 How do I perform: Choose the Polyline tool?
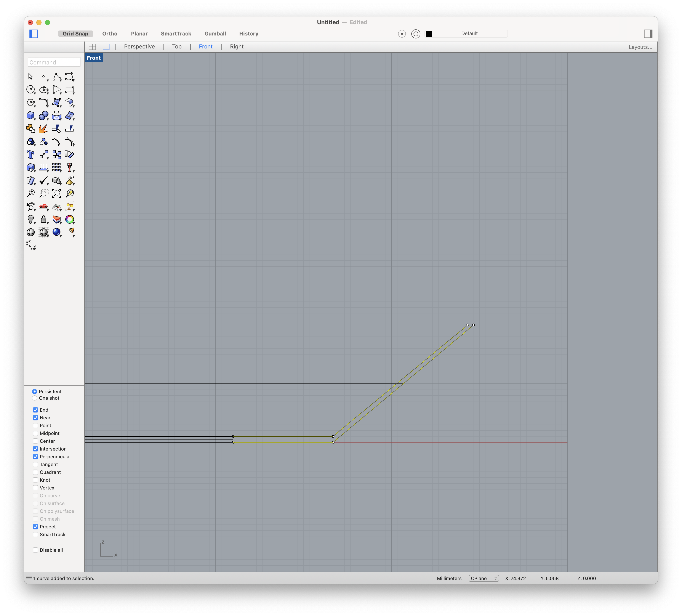(56, 77)
